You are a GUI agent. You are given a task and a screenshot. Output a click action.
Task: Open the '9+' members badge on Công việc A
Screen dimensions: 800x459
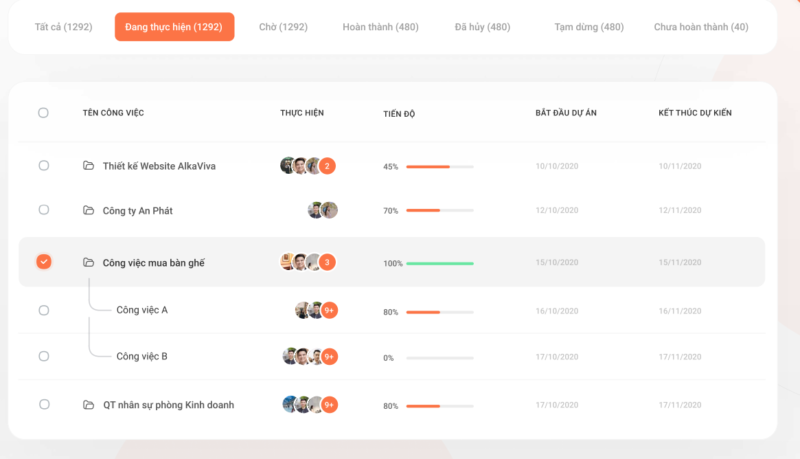(x=329, y=310)
